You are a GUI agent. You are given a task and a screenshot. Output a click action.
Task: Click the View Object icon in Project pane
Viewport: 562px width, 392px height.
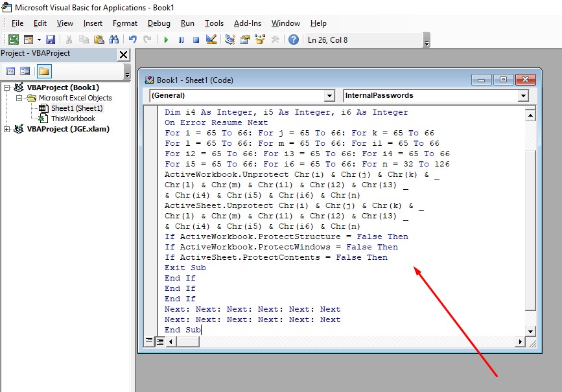coord(25,71)
